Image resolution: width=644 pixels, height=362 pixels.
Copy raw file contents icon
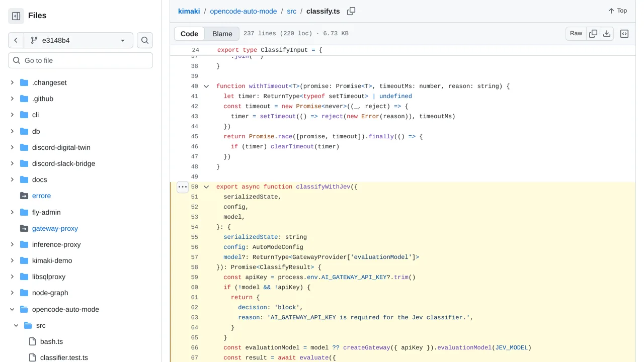pyautogui.click(x=593, y=34)
